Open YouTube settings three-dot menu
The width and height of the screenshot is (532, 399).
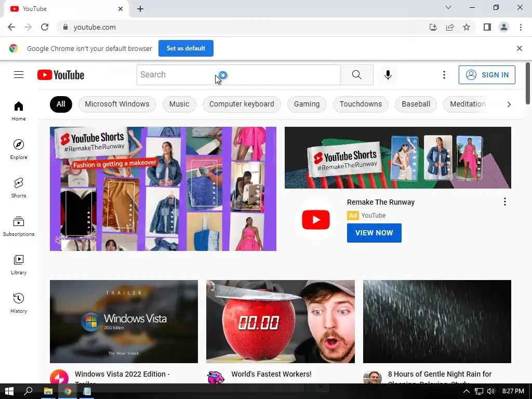click(444, 75)
